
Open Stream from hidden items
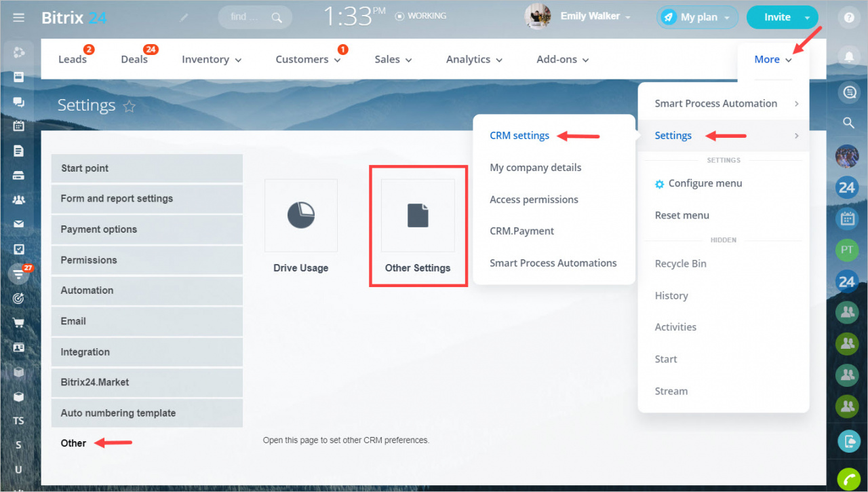[x=671, y=392]
